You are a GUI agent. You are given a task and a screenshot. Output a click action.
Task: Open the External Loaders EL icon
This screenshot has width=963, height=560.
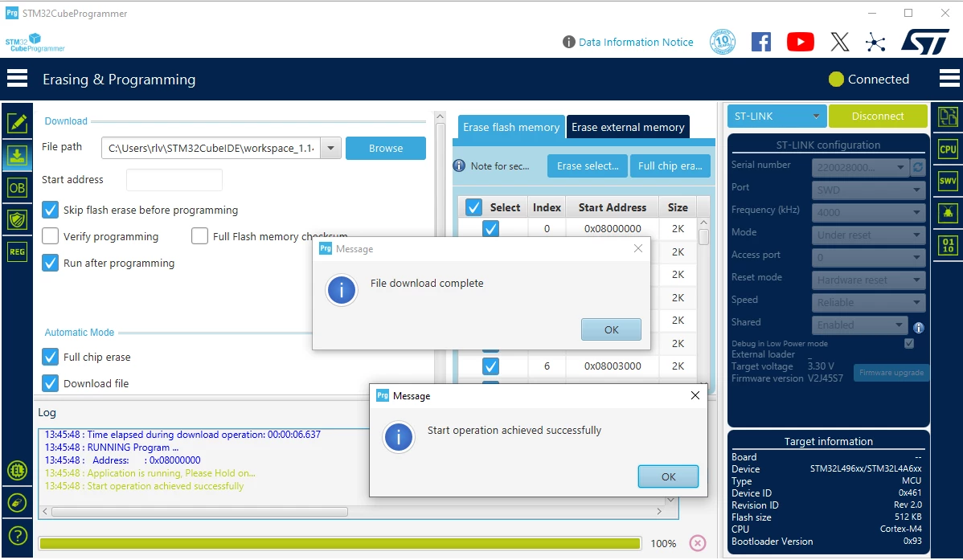click(x=17, y=471)
